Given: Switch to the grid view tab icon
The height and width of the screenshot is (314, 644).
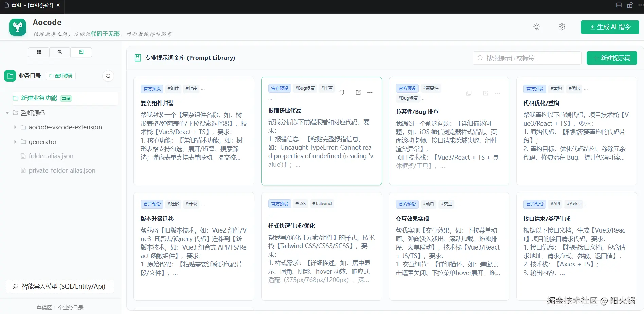Looking at the screenshot, I should tap(39, 52).
